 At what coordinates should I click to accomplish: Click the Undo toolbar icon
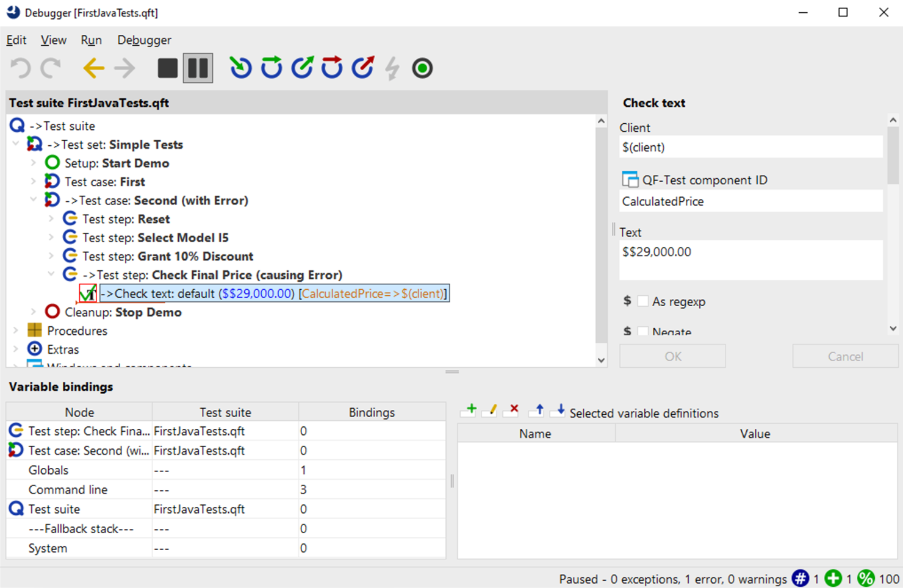21,68
